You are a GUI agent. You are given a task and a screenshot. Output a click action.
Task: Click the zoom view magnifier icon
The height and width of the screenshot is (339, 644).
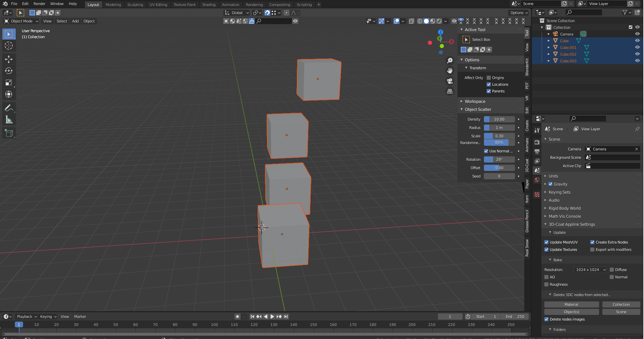point(450,61)
